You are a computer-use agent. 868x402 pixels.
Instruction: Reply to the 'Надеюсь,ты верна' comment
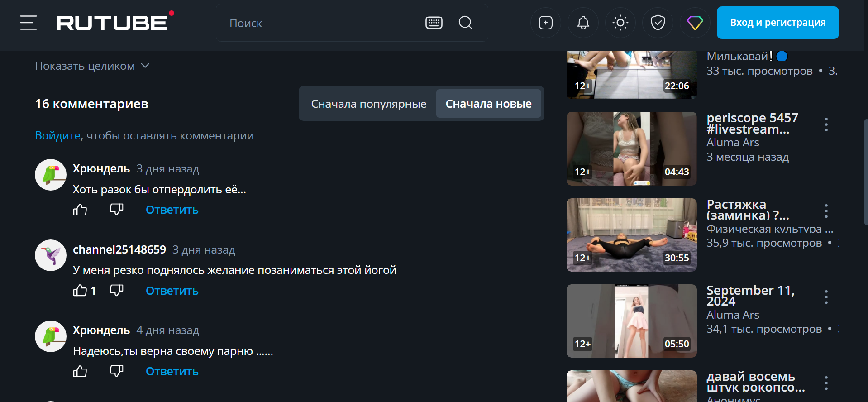172,372
